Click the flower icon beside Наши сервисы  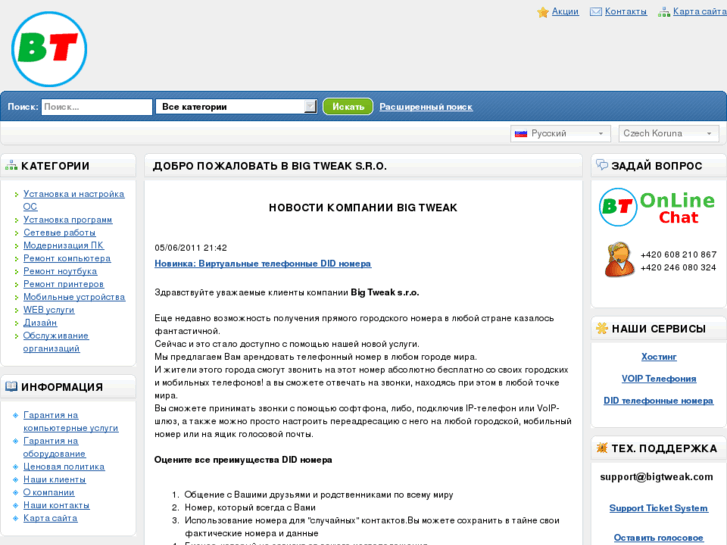[x=602, y=328]
